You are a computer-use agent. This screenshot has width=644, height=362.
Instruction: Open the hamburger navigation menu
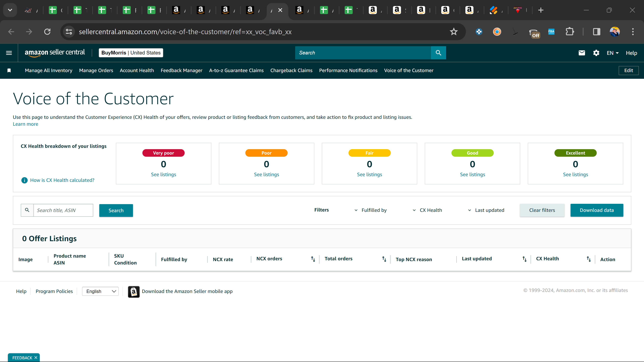[9, 53]
